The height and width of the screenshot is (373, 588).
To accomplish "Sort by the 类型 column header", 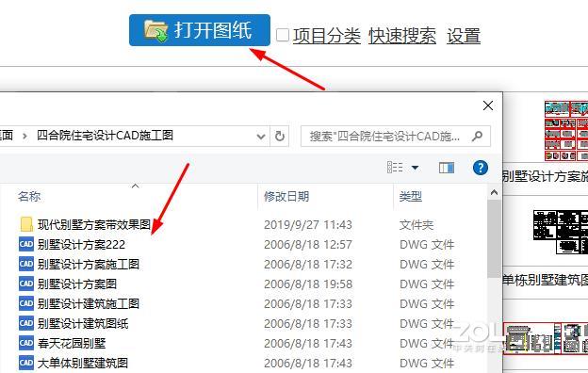I will tap(411, 196).
